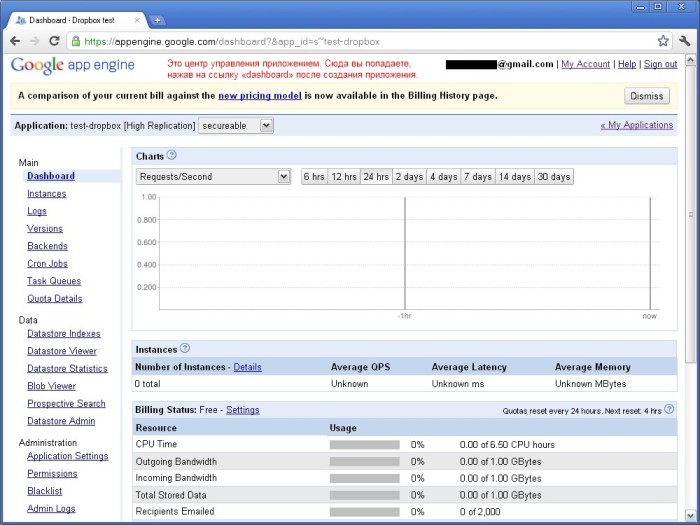This screenshot has height=525, width=700.
Task: Open Backends in the sidebar
Action: [x=47, y=246]
